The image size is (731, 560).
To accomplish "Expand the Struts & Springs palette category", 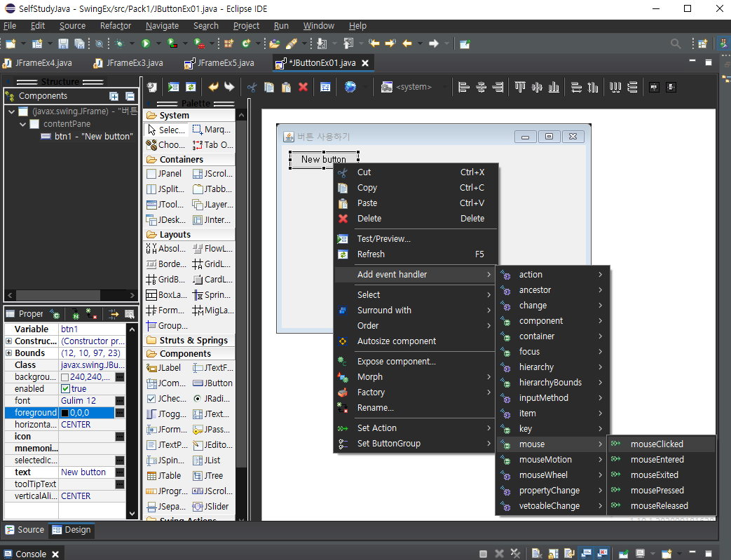I will click(189, 341).
